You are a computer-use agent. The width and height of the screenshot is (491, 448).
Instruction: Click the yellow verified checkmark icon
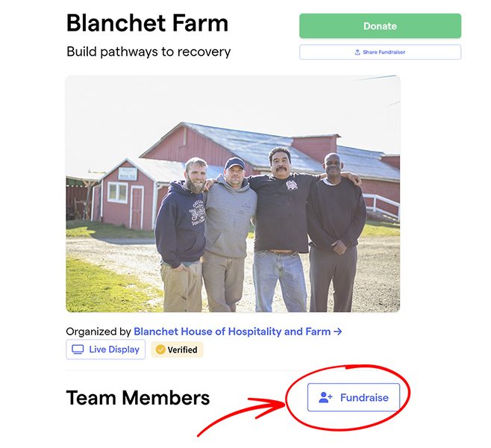(x=160, y=349)
